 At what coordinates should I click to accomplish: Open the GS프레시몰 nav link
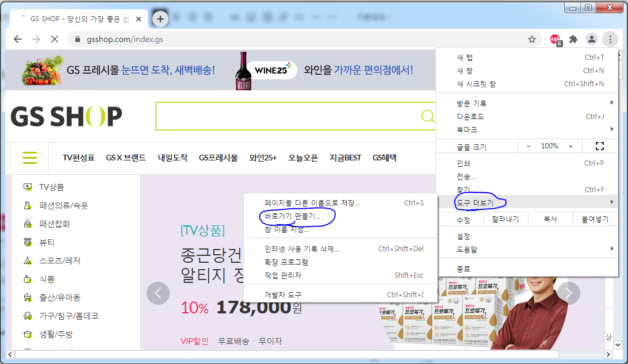click(219, 158)
